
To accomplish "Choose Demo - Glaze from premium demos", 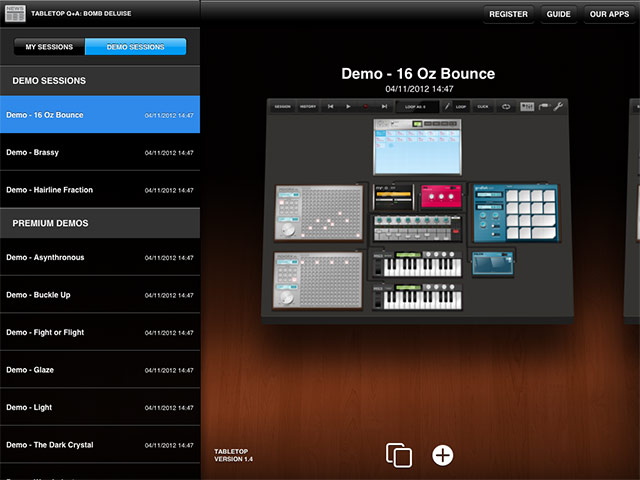I will coord(100,370).
